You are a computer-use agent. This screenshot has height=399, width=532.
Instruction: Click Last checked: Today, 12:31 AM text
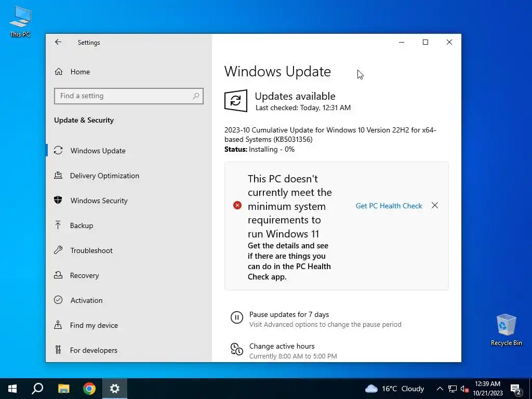[x=303, y=108]
